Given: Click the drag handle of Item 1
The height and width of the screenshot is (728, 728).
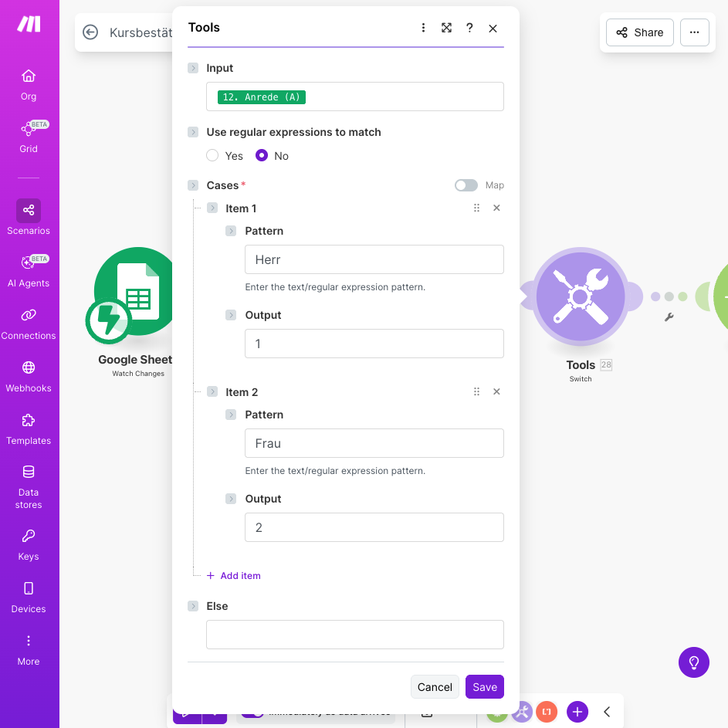Looking at the screenshot, I should [x=476, y=208].
